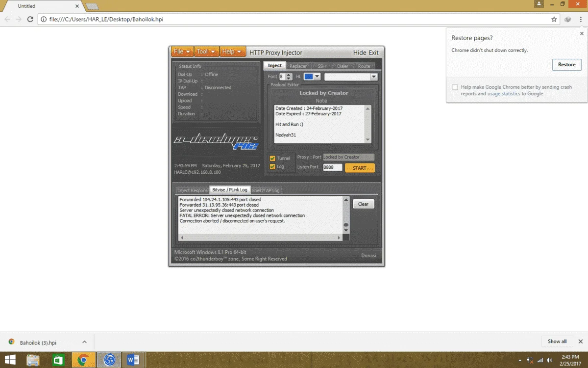
Task: Switch to the Route tab
Action: pyautogui.click(x=364, y=66)
